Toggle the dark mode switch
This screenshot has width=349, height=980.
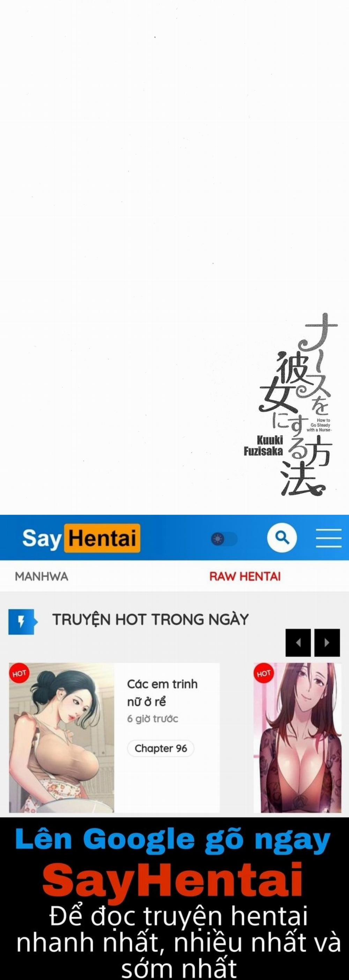224,539
